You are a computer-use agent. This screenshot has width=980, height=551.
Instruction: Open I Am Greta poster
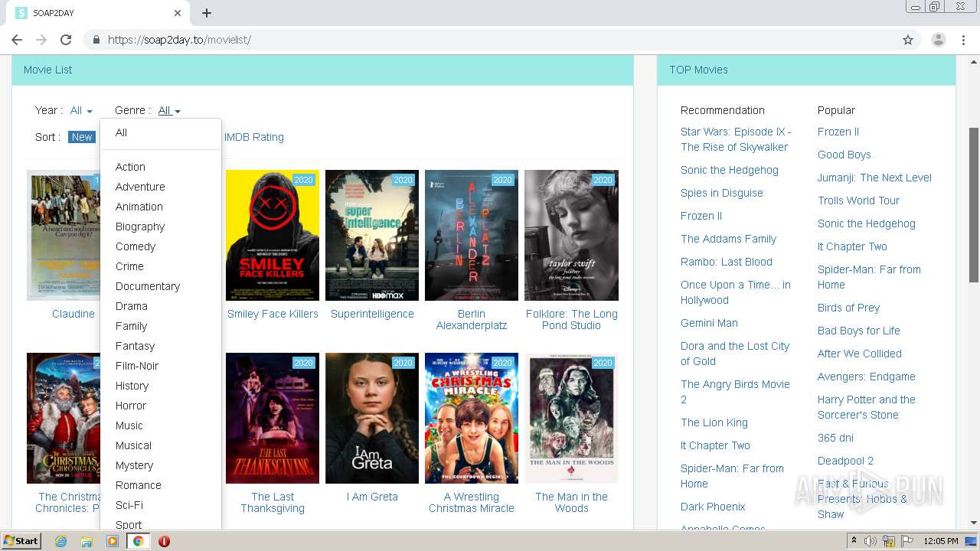372,418
